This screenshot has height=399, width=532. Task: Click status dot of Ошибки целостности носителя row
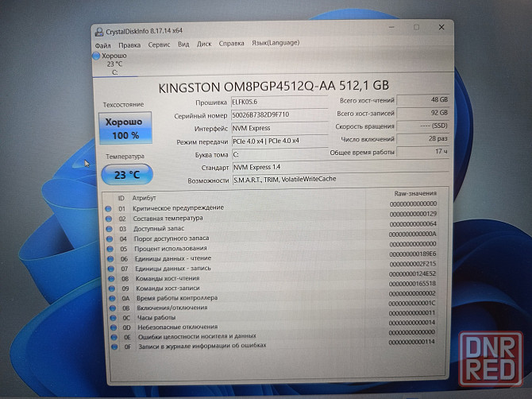point(114,337)
